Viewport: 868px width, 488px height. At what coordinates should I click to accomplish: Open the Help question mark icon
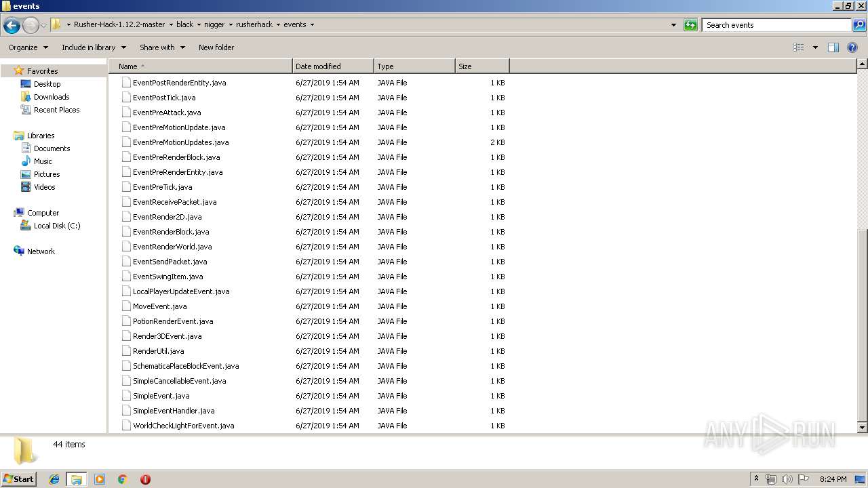853,47
